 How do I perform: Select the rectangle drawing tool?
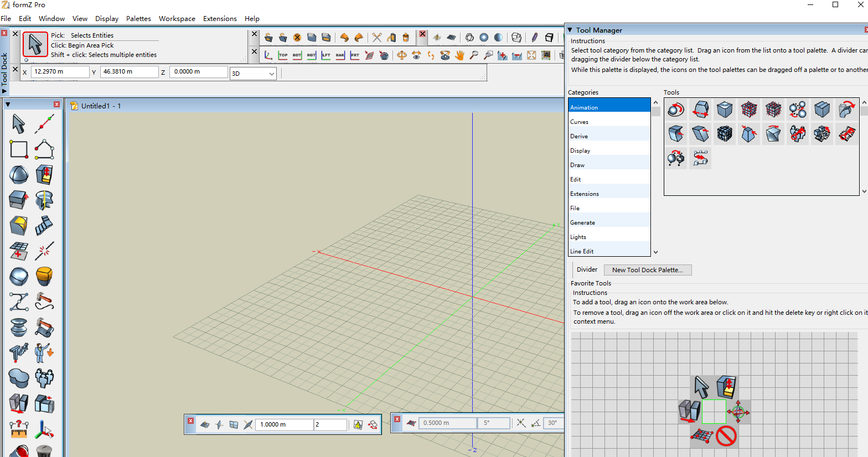(19, 149)
